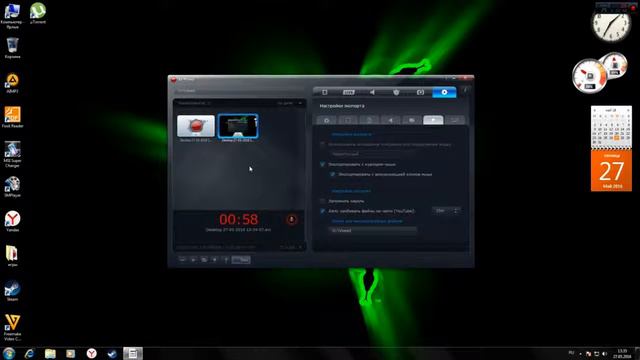
Task: Adjust the split duration stepper next to YouTube option
Action: coord(456,211)
